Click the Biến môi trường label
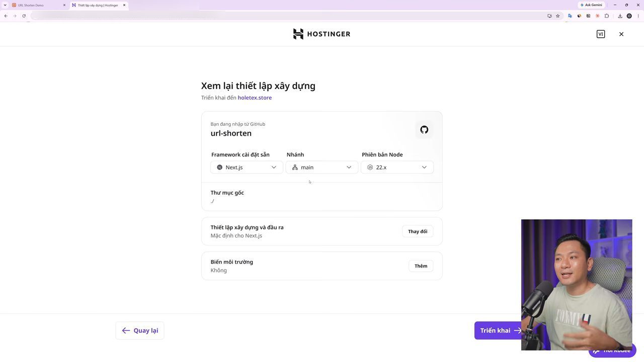 point(231,262)
